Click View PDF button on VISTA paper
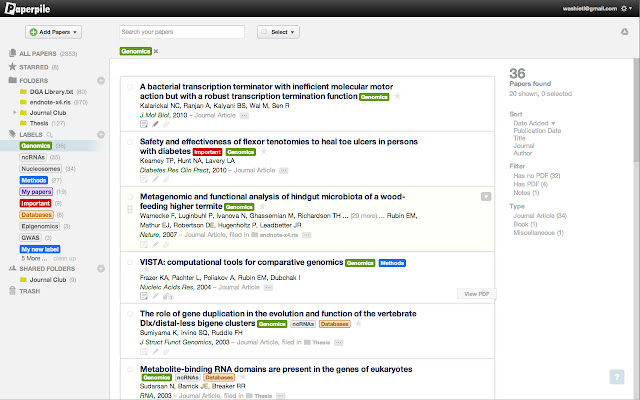This screenshot has width=640, height=400. 476,293
